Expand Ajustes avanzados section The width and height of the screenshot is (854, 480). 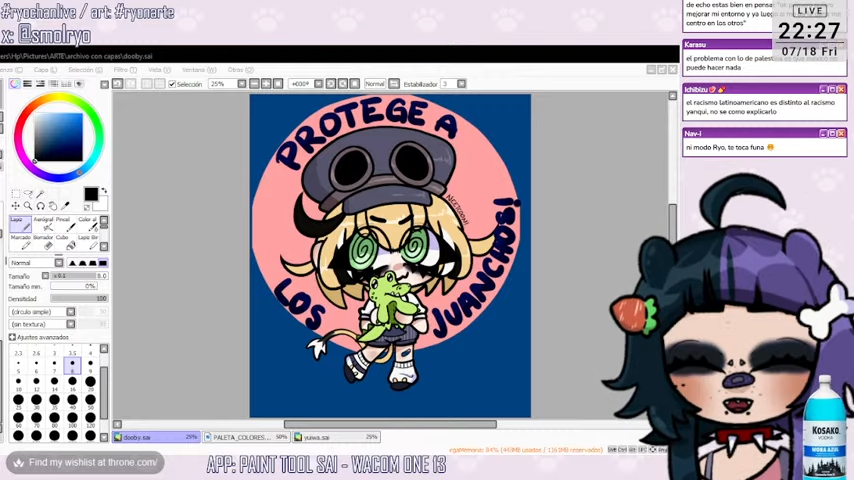click(x=12, y=337)
